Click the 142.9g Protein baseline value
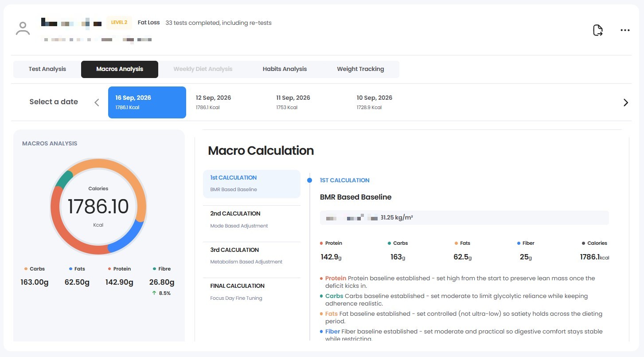 pos(331,257)
